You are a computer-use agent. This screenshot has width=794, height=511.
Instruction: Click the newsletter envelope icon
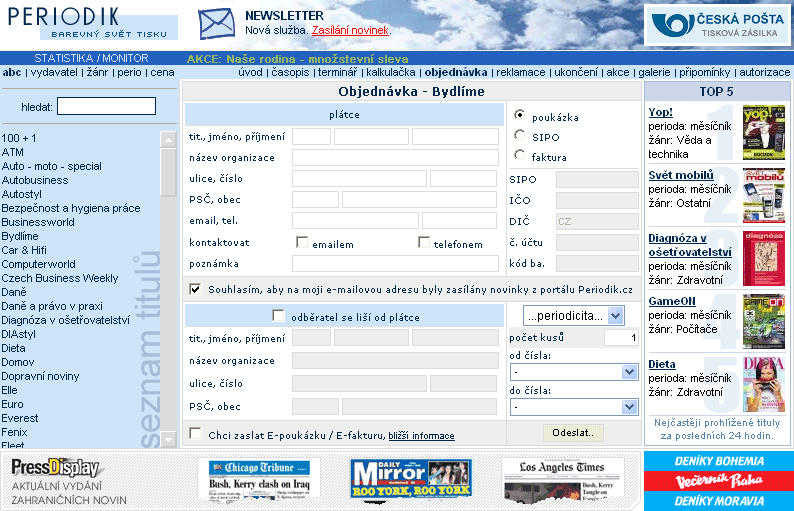[215, 23]
